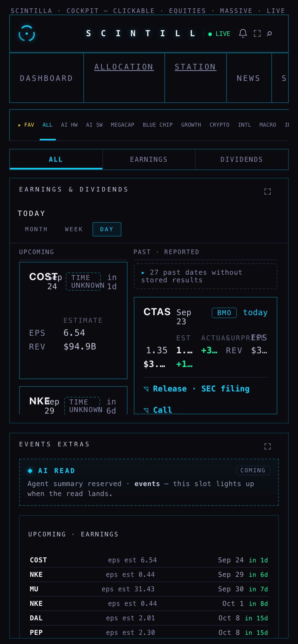Open the NKE Sep 29 earnings card

pyautogui.click(x=73, y=401)
